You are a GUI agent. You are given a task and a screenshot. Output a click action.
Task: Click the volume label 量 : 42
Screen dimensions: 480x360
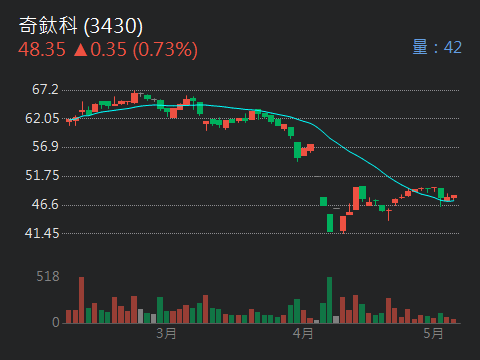coord(437,47)
